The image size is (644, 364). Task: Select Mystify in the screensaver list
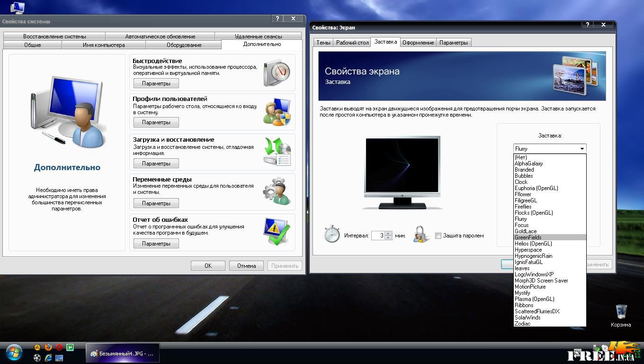(550, 293)
